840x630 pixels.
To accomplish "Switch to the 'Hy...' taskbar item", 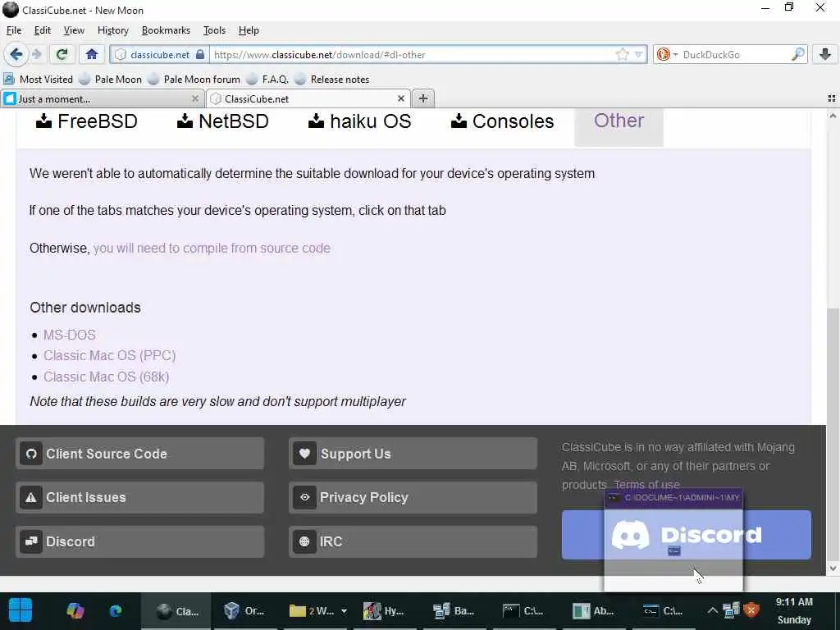I will tap(385, 610).
